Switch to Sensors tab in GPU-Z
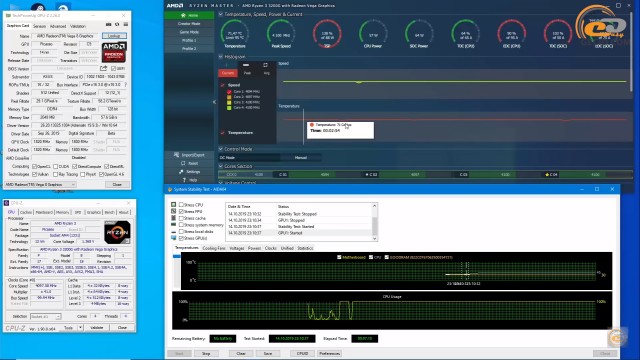 point(40,26)
